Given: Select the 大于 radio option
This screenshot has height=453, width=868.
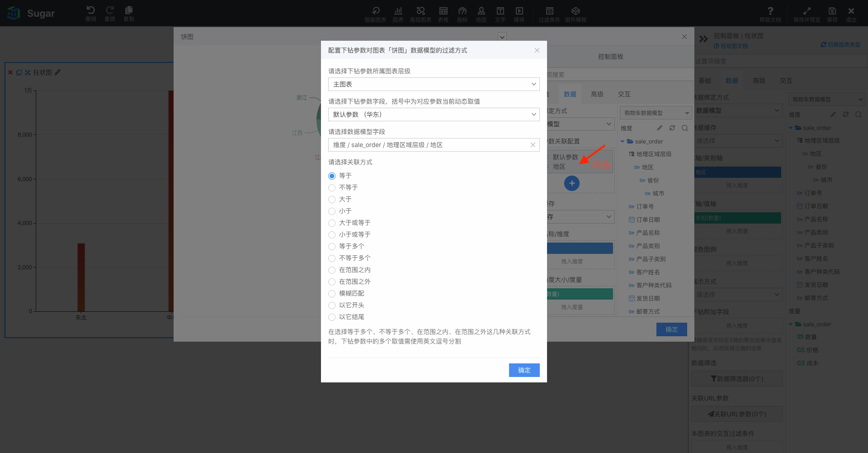Looking at the screenshot, I should coord(332,200).
